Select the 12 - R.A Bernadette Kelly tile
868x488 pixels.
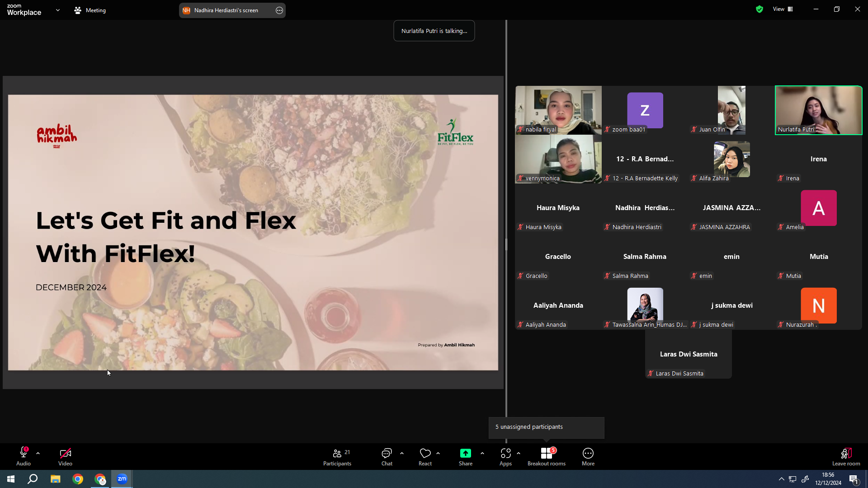pos(645,159)
